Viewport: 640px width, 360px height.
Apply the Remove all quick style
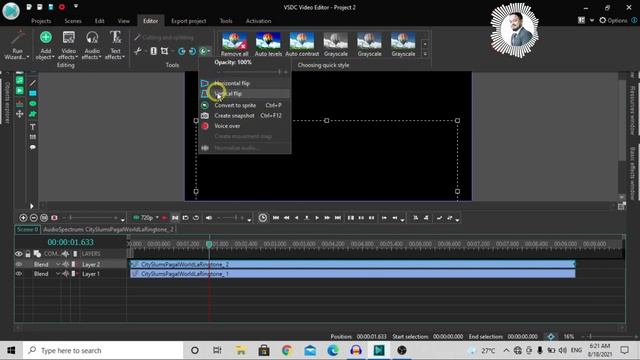pos(235,44)
